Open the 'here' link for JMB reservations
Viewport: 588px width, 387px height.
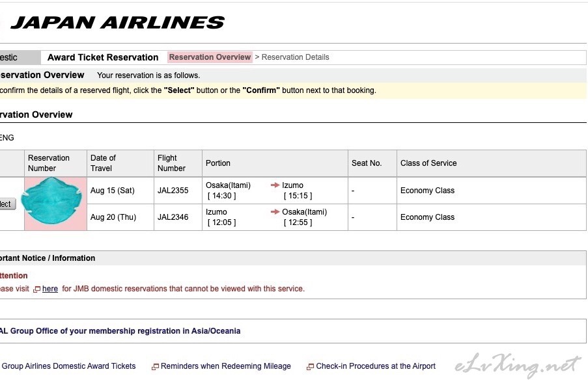tap(50, 289)
